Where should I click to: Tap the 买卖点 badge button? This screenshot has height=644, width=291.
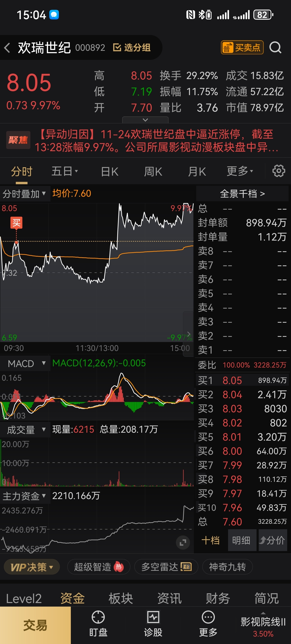coord(242,47)
